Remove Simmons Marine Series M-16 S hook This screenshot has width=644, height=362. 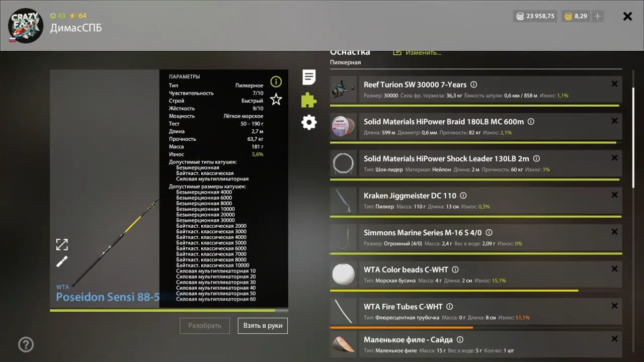[614, 232]
